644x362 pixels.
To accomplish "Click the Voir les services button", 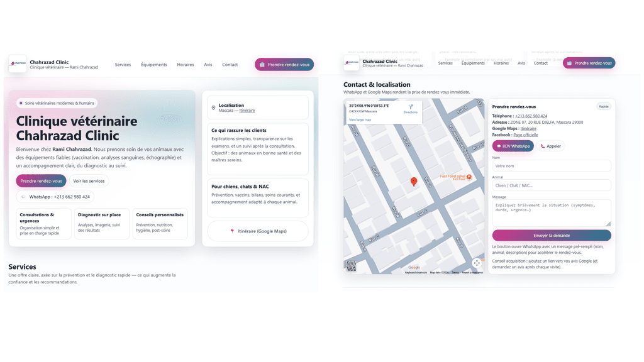I will tap(89, 181).
